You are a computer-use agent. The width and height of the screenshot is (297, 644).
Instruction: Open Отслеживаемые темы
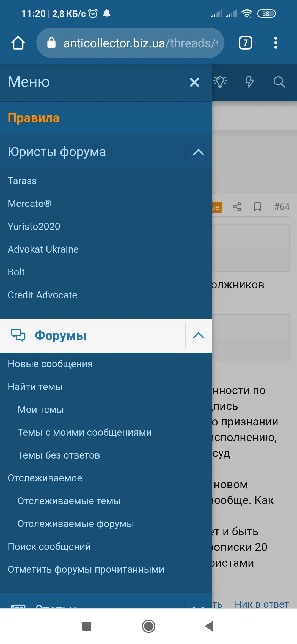click(x=69, y=501)
